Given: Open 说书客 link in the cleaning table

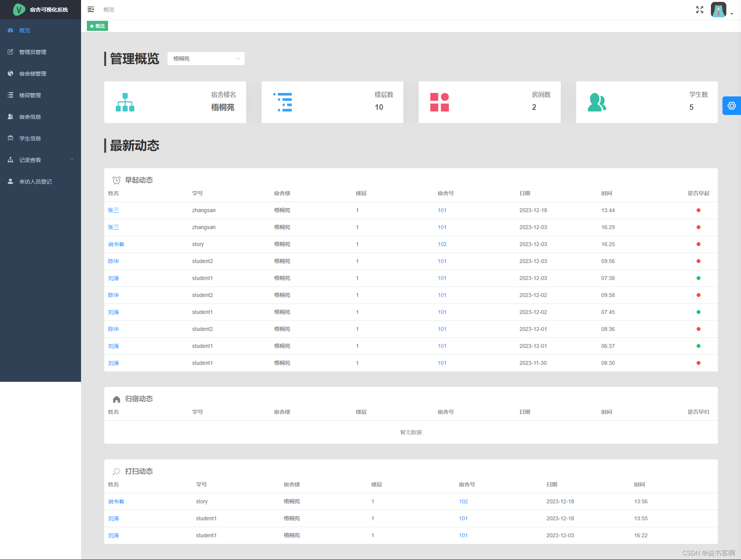Looking at the screenshot, I should tap(116, 501).
